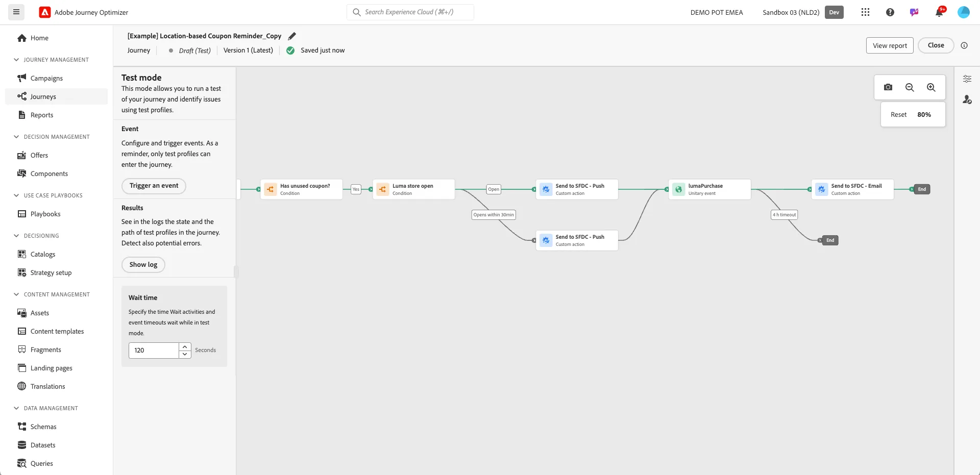Viewport: 980px width, 475px height.
Task: Collapse the Content Management section
Action: pos(16,294)
